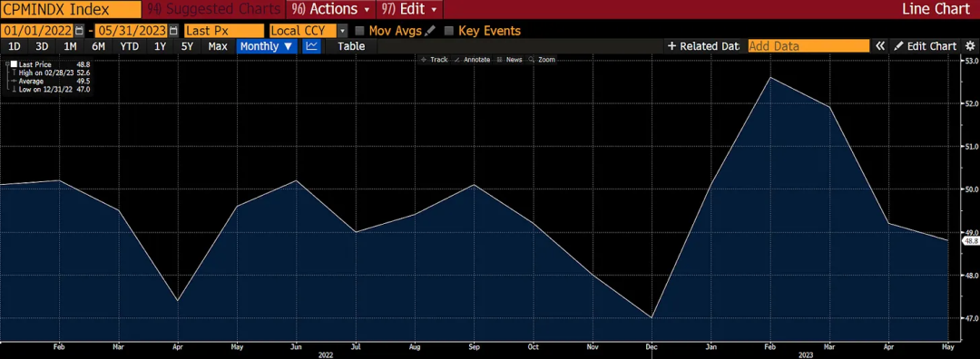Click the Last Price legend color box
The width and height of the screenshot is (980, 359).
(13, 64)
